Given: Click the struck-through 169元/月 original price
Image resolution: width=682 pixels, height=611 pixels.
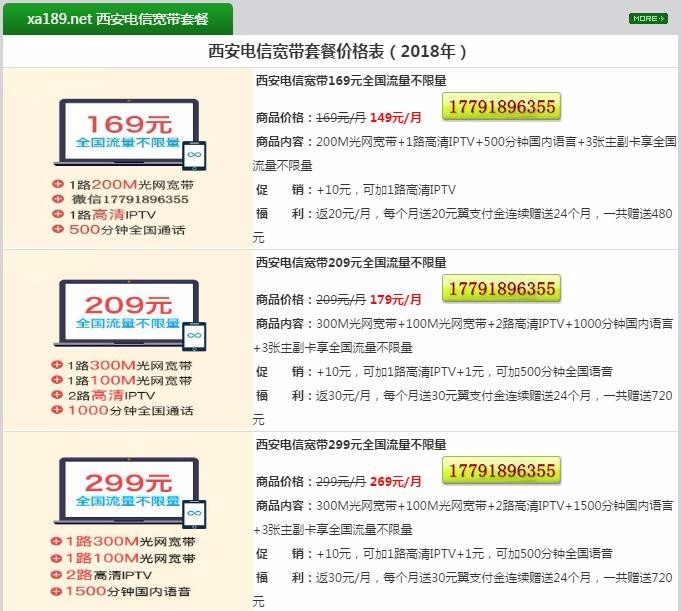Looking at the screenshot, I should coord(341,117).
